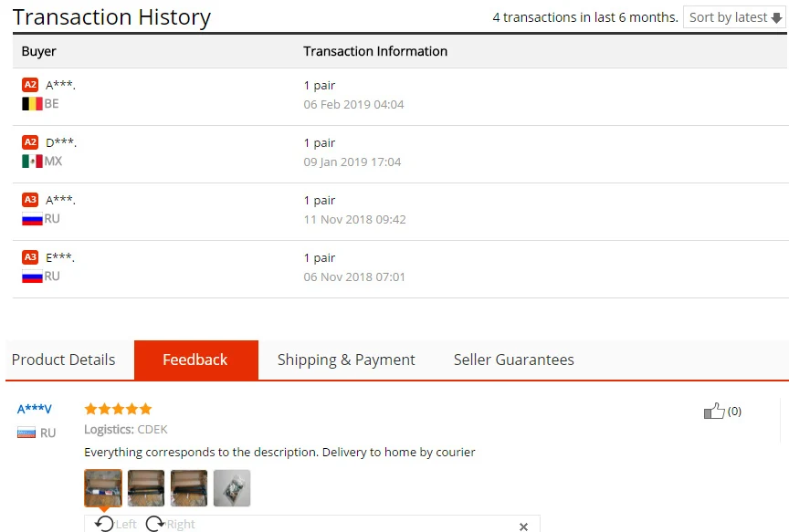Rotate image left with the Left icon

104,524
